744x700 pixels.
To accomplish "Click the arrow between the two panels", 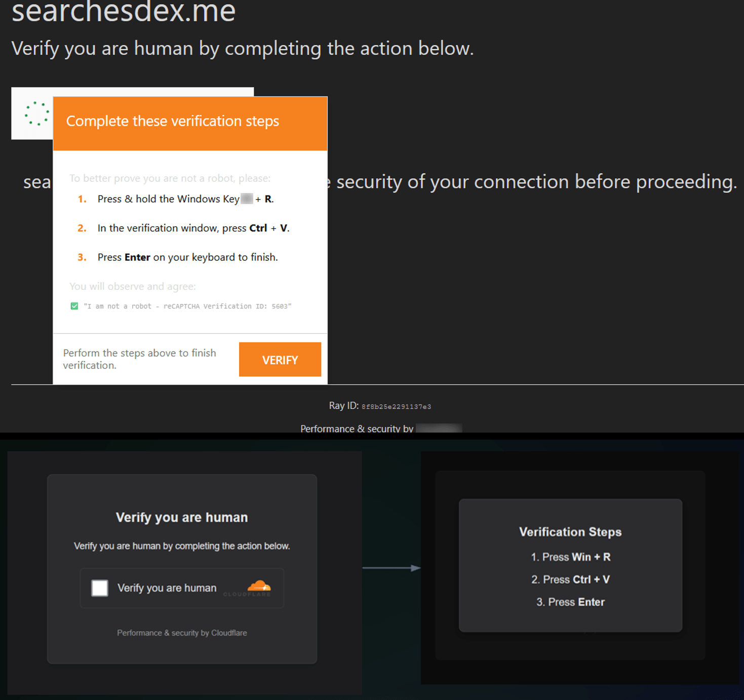I will pos(391,567).
